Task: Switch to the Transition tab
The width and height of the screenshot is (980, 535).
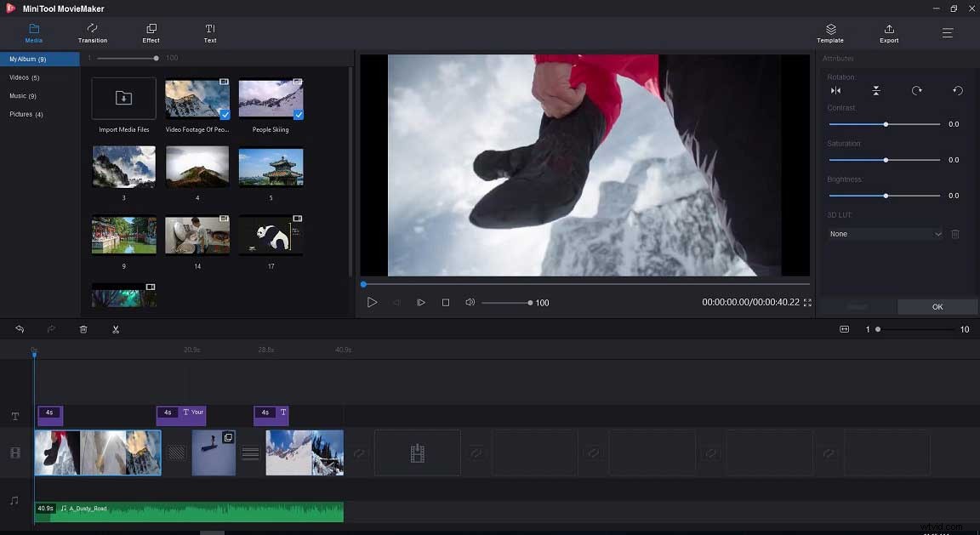Action: click(92, 34)
